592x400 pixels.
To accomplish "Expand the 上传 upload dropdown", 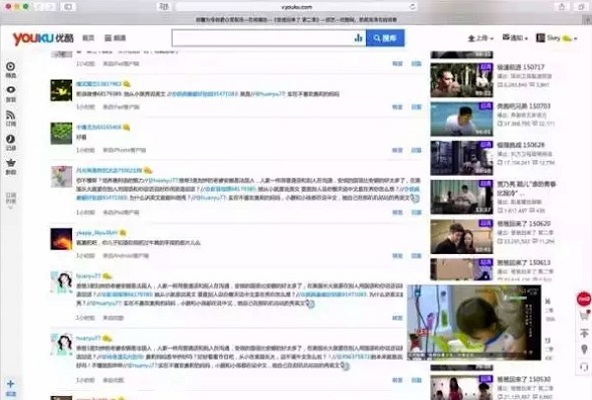I will (480, 38).
